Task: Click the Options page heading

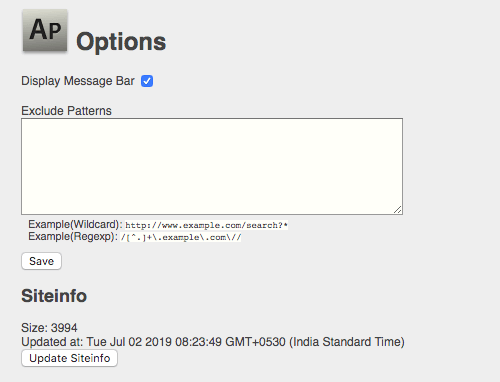Action: (x=121, y=42)
